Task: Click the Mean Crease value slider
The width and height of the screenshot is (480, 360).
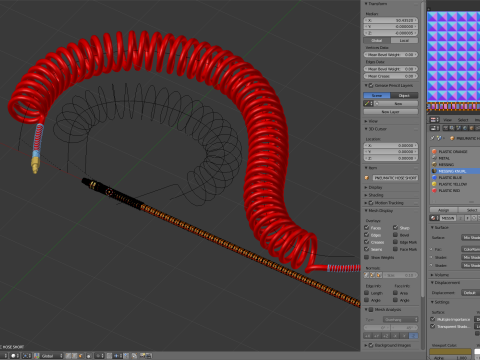Action: pyautogui.click(x=391, y=76)
